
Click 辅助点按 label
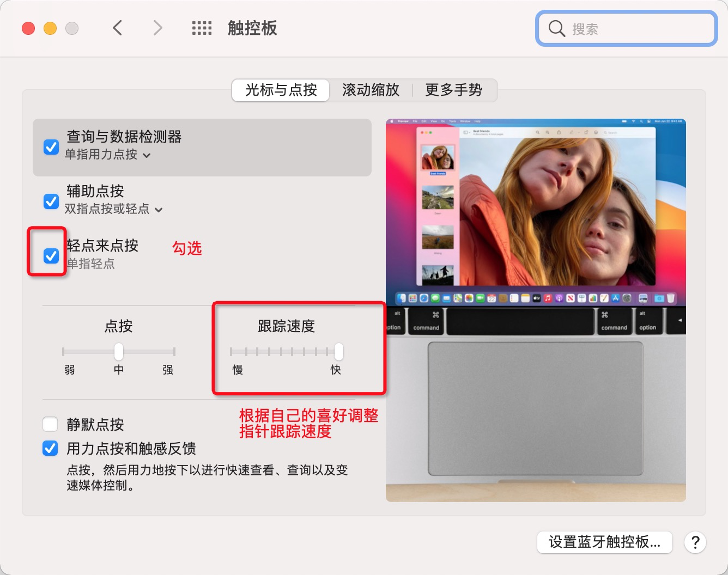[x=95, y=191]
